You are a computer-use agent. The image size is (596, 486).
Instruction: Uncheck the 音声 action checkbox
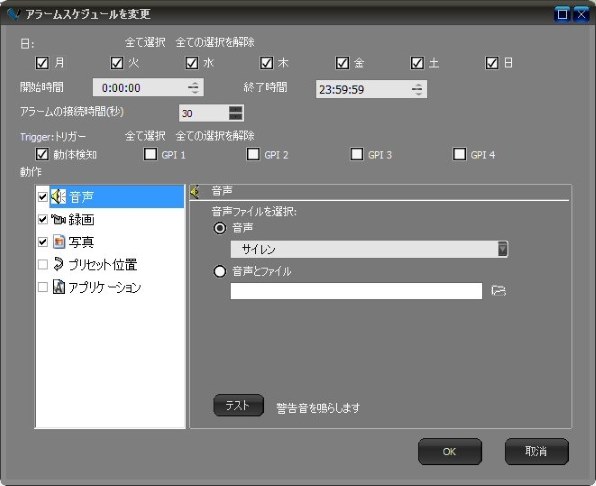[43, 196]
